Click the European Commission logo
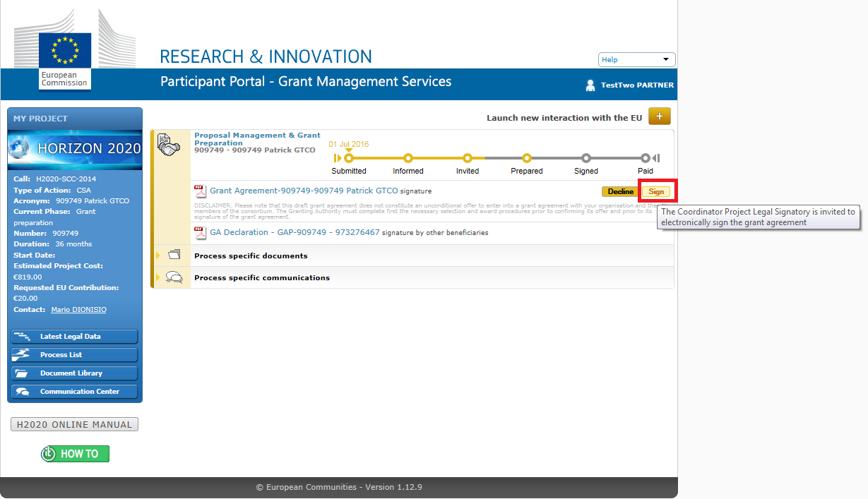 (65, 49)
